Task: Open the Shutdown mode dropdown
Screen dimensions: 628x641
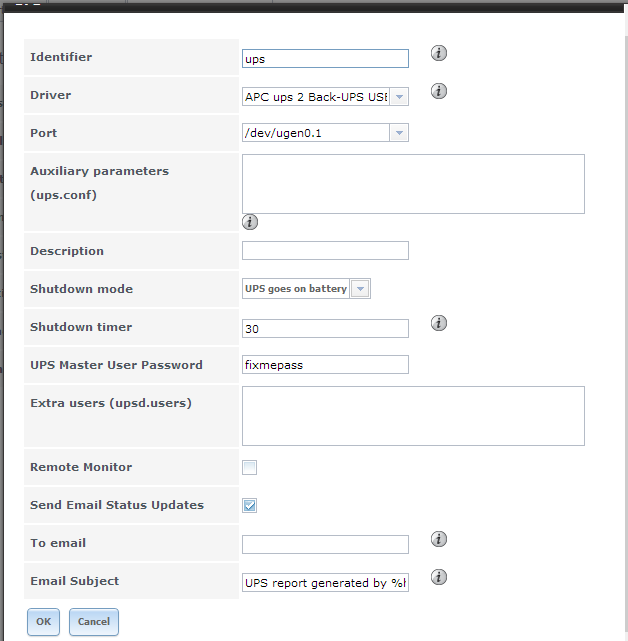Action: [360, 289]
